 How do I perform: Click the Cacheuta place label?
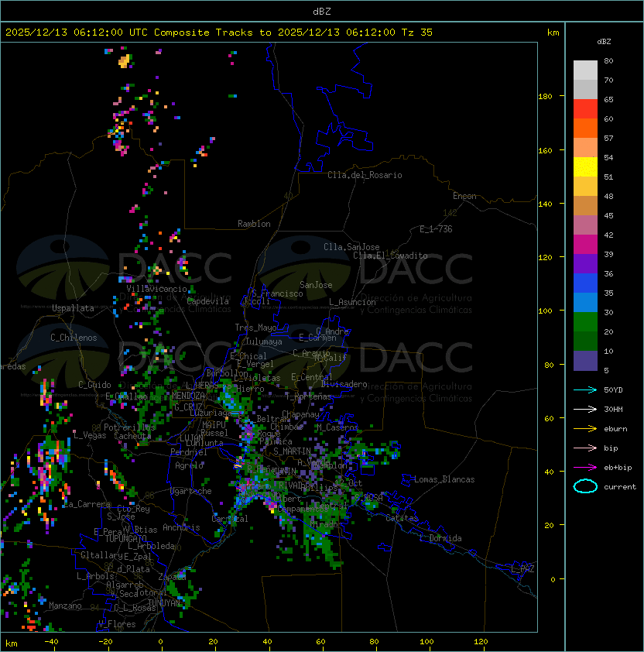coord(132,436)
